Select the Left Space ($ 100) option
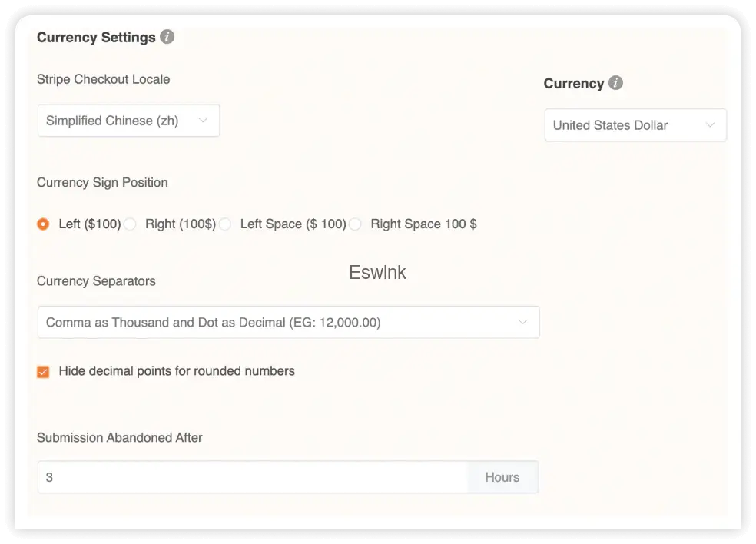Image resolution: width=756 pixels, height=544 pixels. tap(225, 224)
